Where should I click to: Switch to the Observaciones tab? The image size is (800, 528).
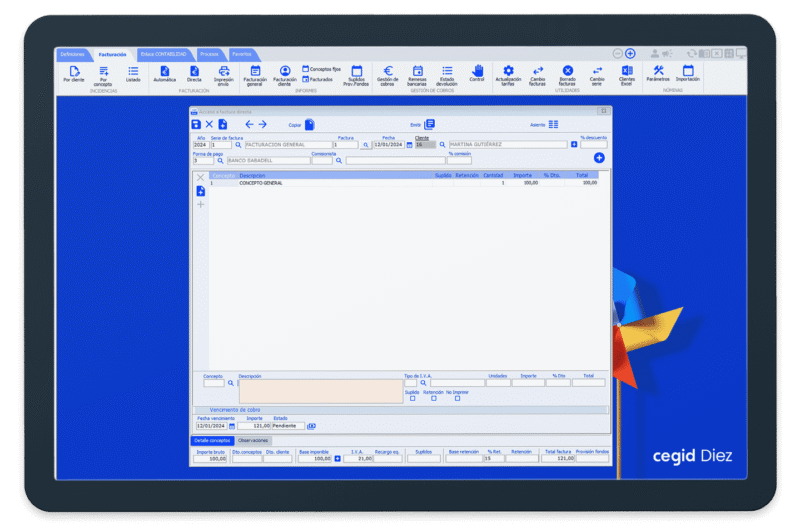coord(254,440)
